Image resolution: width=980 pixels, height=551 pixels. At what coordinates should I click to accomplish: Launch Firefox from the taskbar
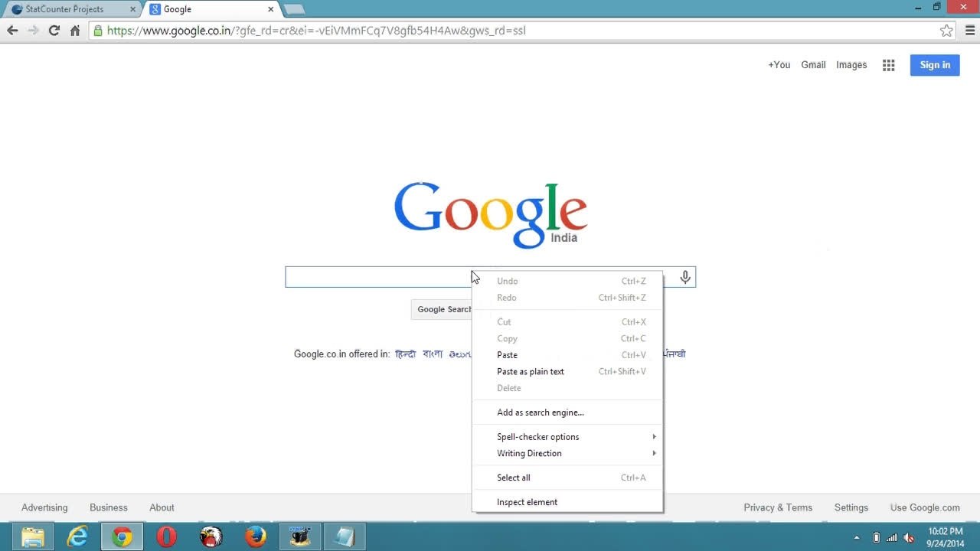(255, 536)
